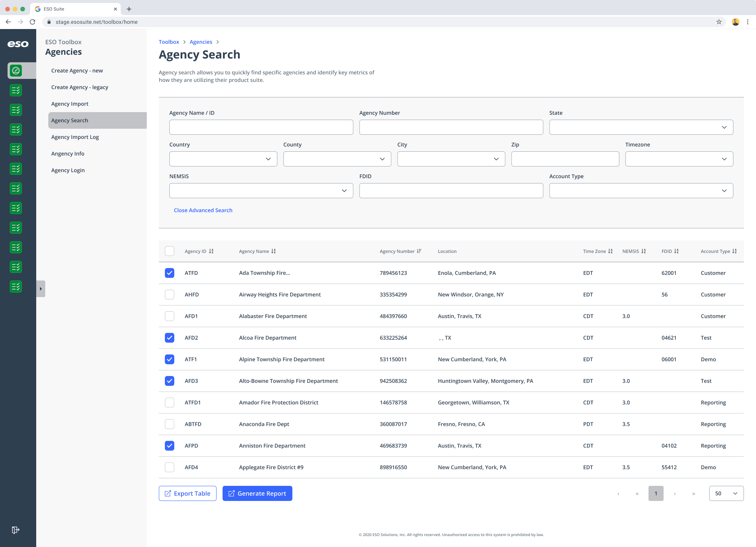Click the logout icon at sidebar bottom
The height and width of the screenshot is (547, 756).
pyautogui.click(x=15, y=530)
